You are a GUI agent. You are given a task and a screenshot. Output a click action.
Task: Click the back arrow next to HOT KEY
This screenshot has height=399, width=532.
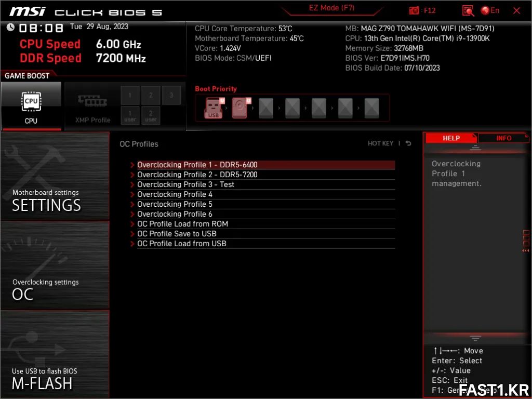[408, 143]
